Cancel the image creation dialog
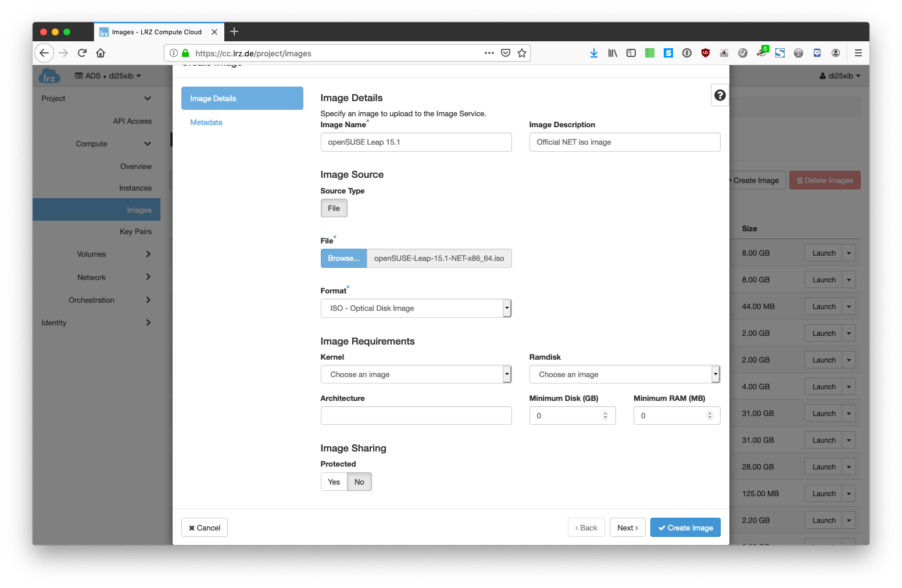 click(205, 528)
